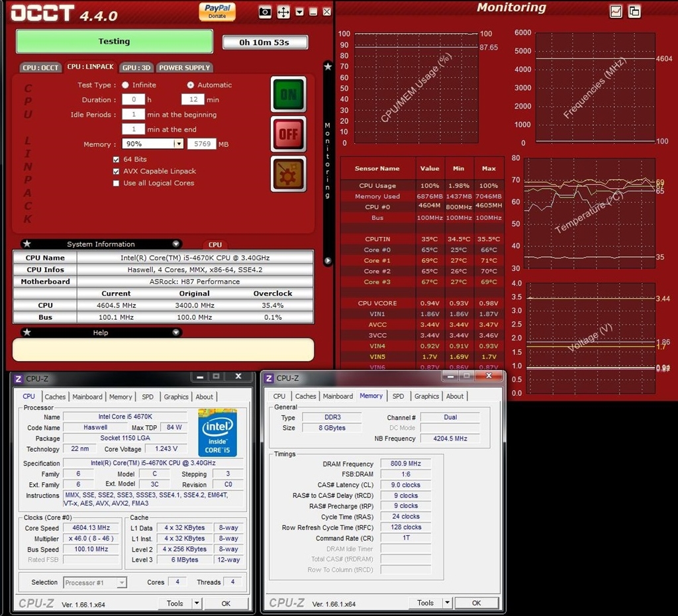Click the detach windows icon in Monitoring
The height and width of the screenshot is (616, 678).
(x=634, y=12)
